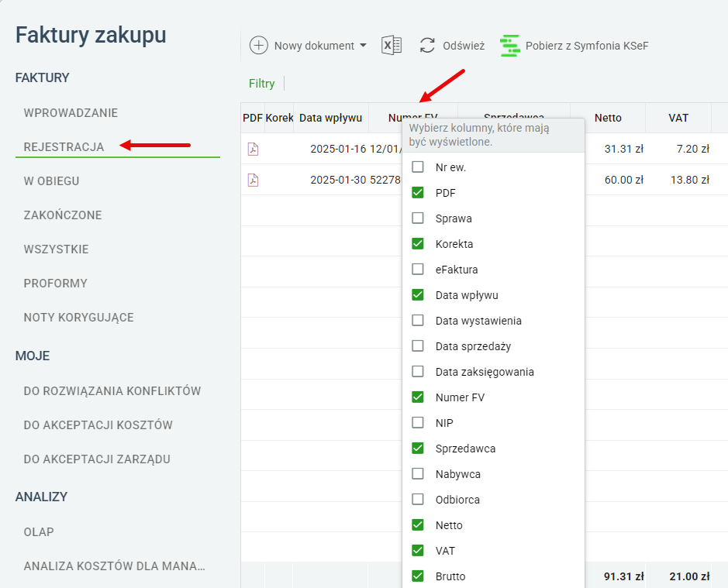The height and width of the screenshot is (588, 728).
Task: Show WSZYSTKIE invoices
Action: pyautogui.click(x=56, y=249)
